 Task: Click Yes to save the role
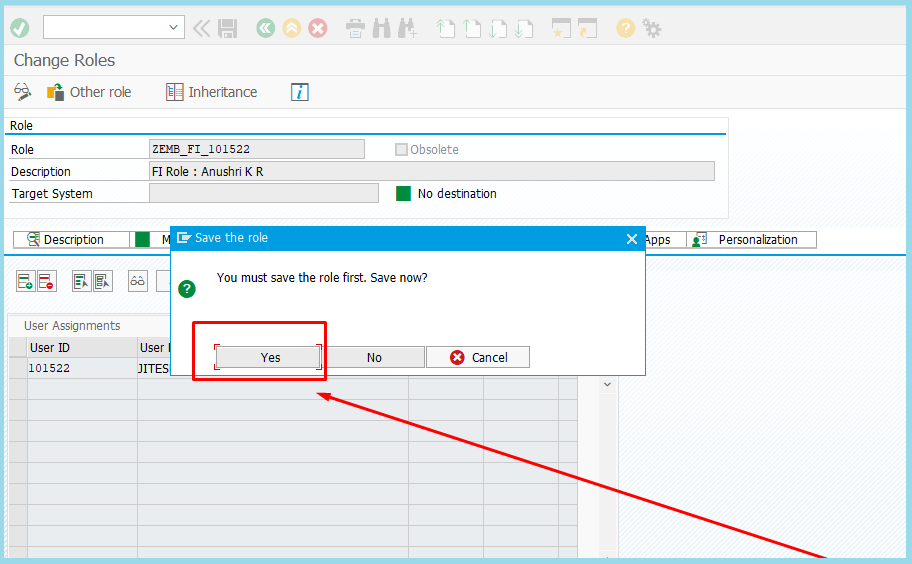click(x=270, y=357)
